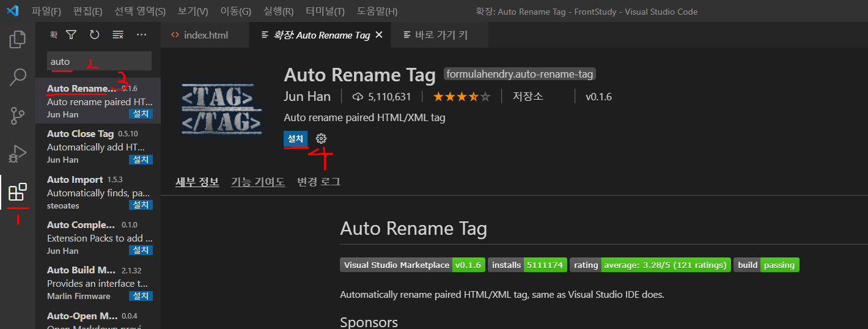Screen dimensions: 868x329
Task: Install Auto Import from the list
Action: (141, 205)
